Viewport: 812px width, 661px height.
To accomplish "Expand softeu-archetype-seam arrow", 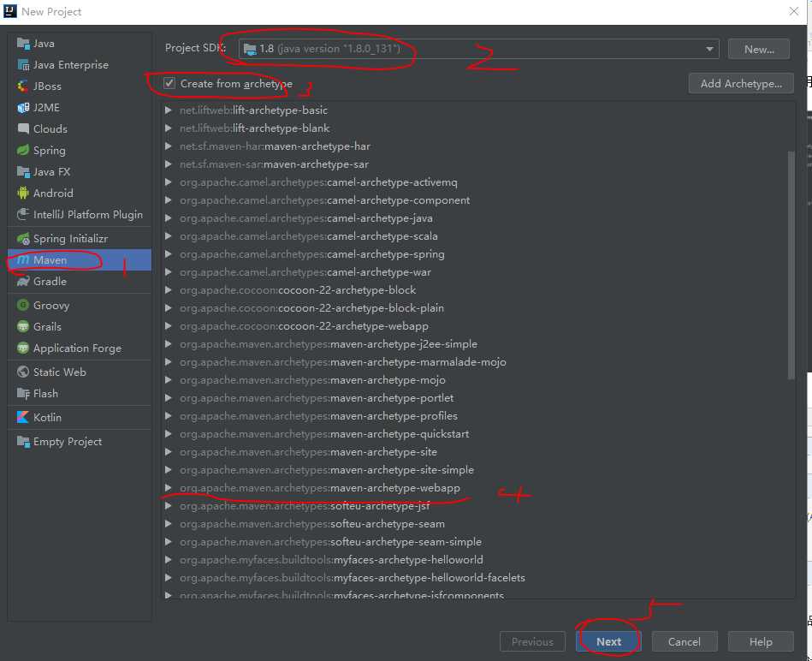I will 169,524.
